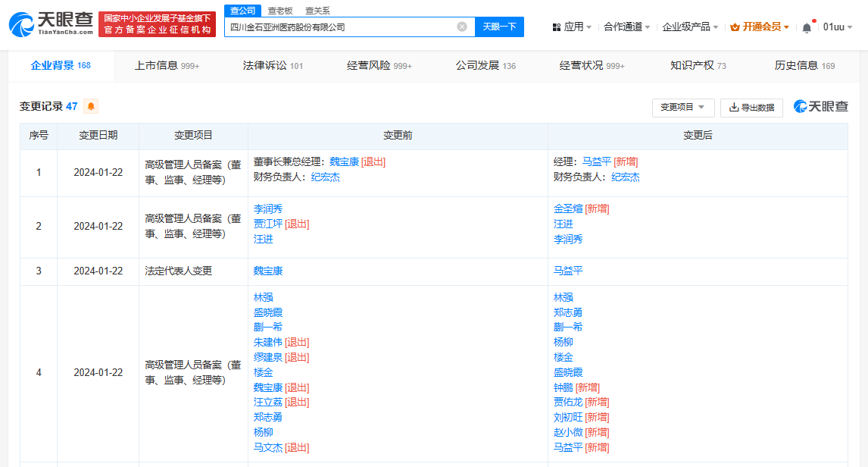Open 汪立荔 link in row 4
Viewport: 868px width, 467px height.
[268, 403]
